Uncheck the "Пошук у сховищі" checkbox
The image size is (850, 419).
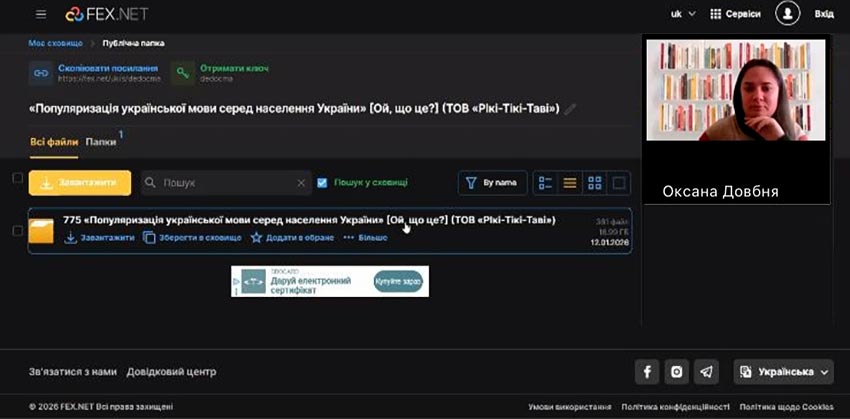pyautogui.click(x=322, y=183)
